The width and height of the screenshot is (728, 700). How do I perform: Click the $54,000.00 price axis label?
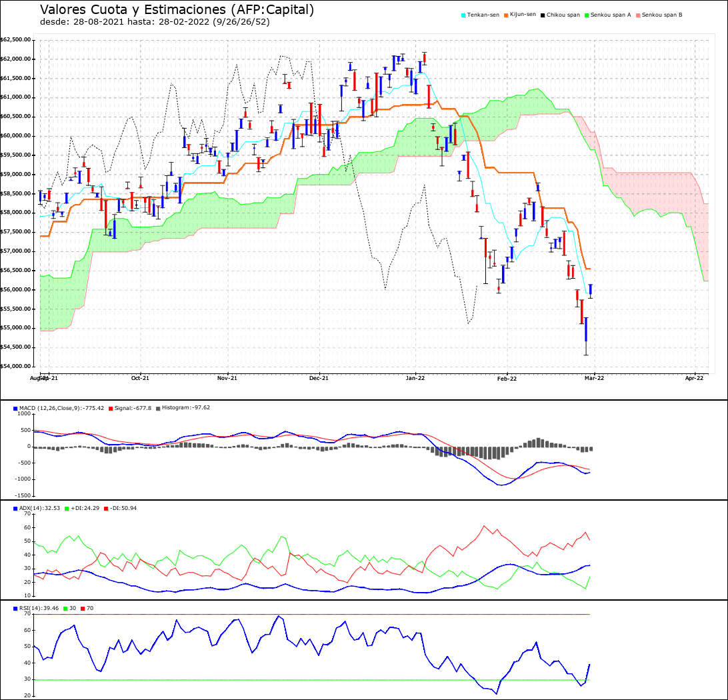[x=16, y=366]
